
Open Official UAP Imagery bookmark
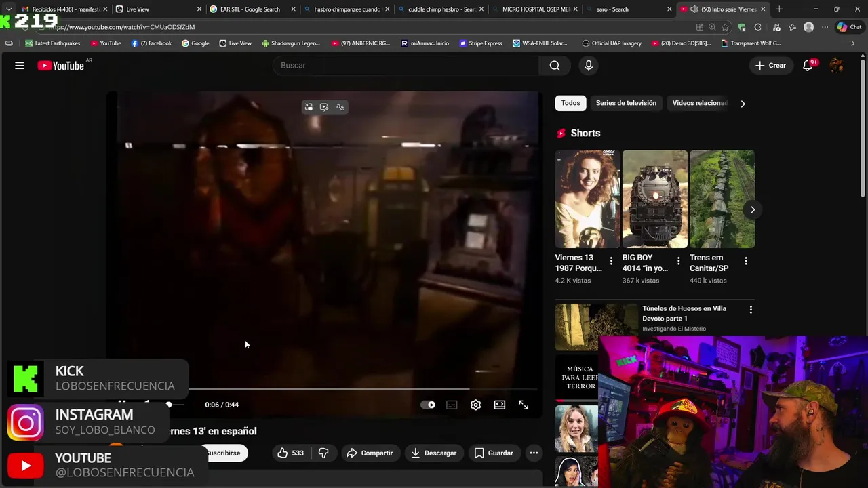pos(612,43)
